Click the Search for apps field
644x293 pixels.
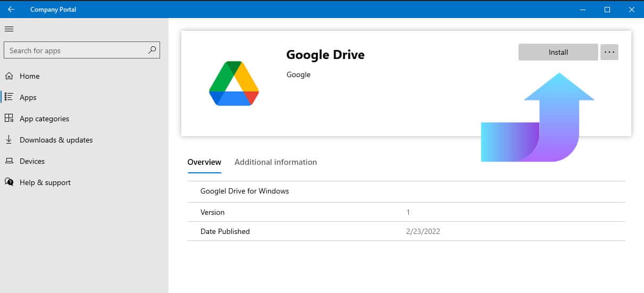[x=74, y=51]
